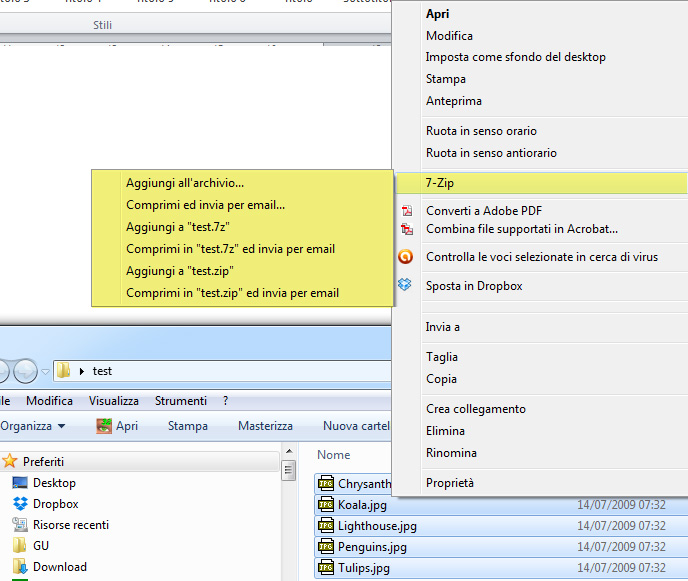Click the Desktop icon in the navigation pane

(x=20, y=483)
